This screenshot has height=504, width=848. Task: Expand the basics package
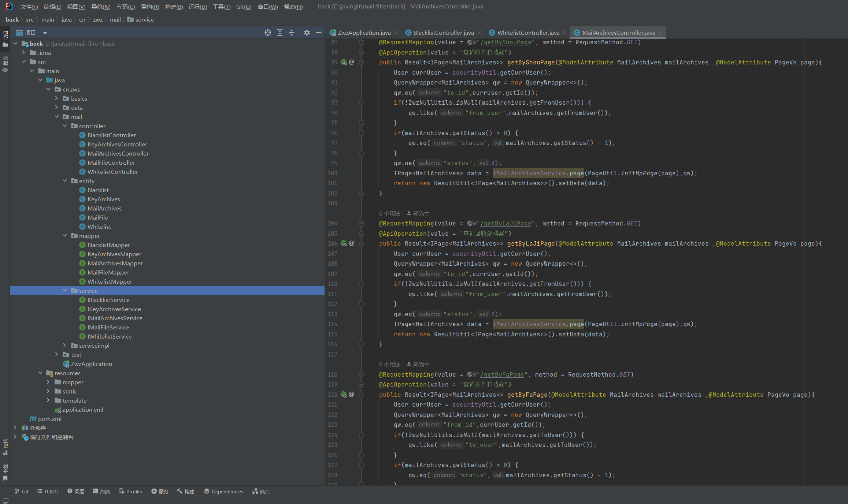[56, 98]
